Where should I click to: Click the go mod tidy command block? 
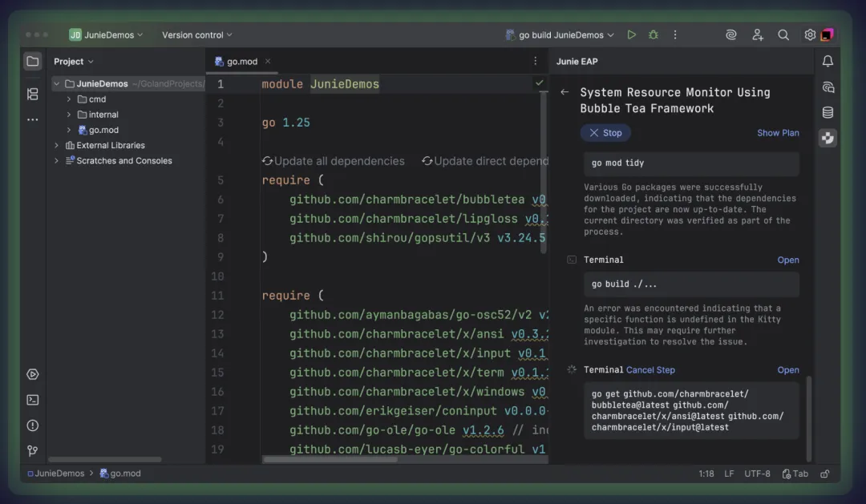pos(691,163)
